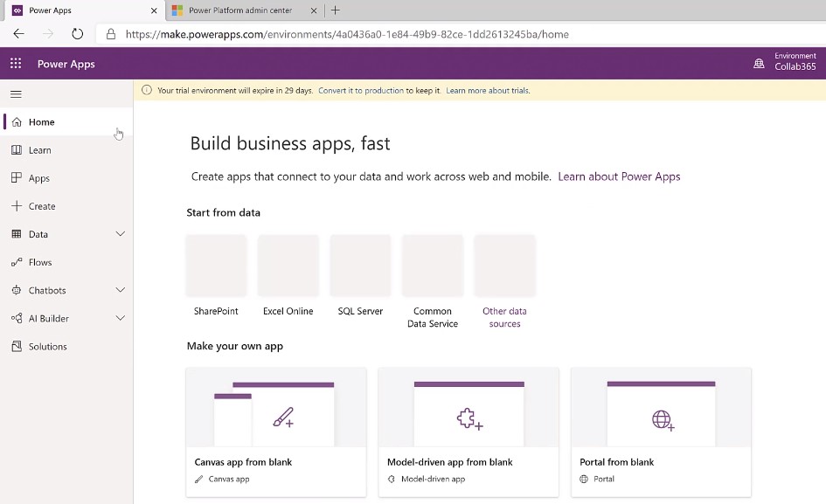Open Solutions in the sidebar
Viewport: 826px width, 504px height.
[x=66, y=347]
